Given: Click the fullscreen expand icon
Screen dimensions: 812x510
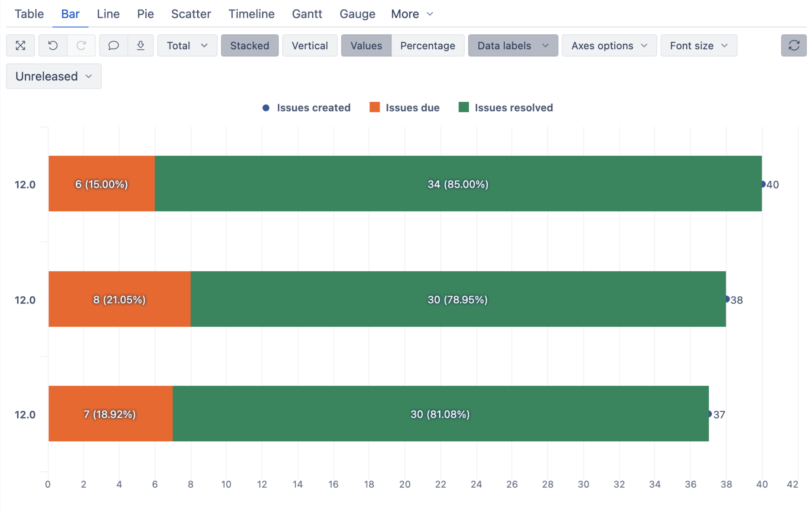Looking at the screenshot, I should click(x=20, y=46).
